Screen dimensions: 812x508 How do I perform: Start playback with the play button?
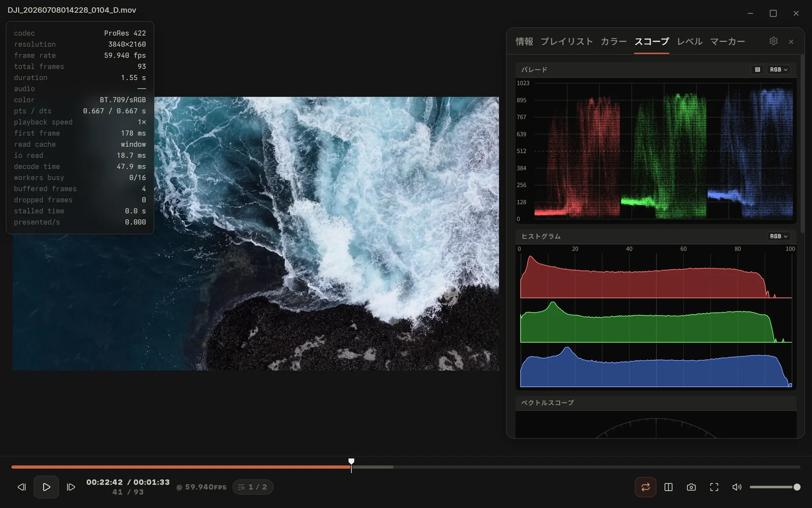pos(46,487)
